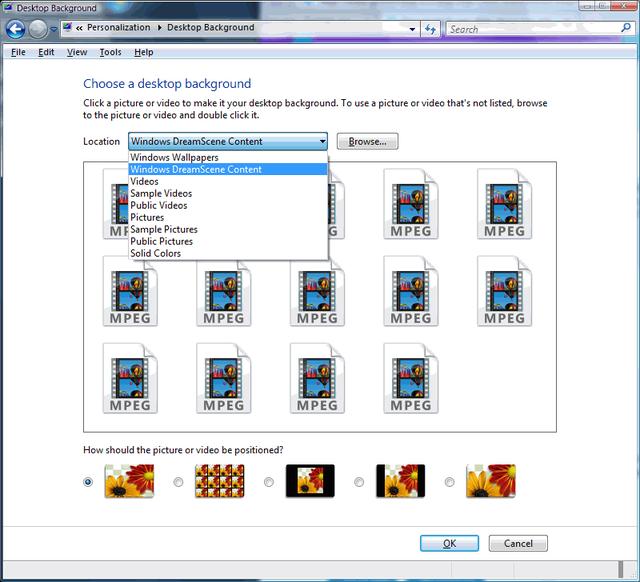Screen dimensions: 640x582
Task: Select the first MPEG video in the bottom row
Action: (x=130, y=378)
